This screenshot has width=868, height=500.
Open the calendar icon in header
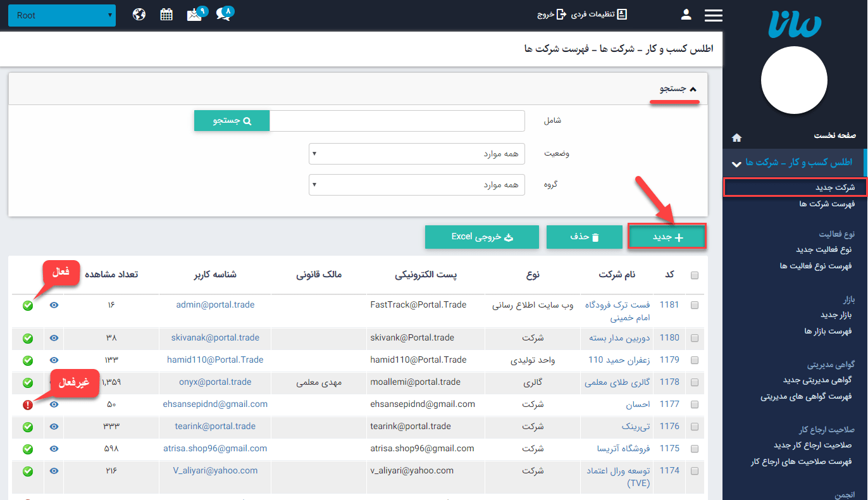tap(166, 15)
